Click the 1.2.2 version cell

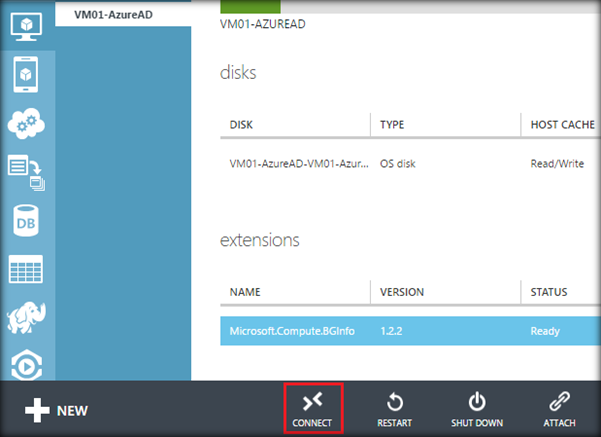point(391,331)
